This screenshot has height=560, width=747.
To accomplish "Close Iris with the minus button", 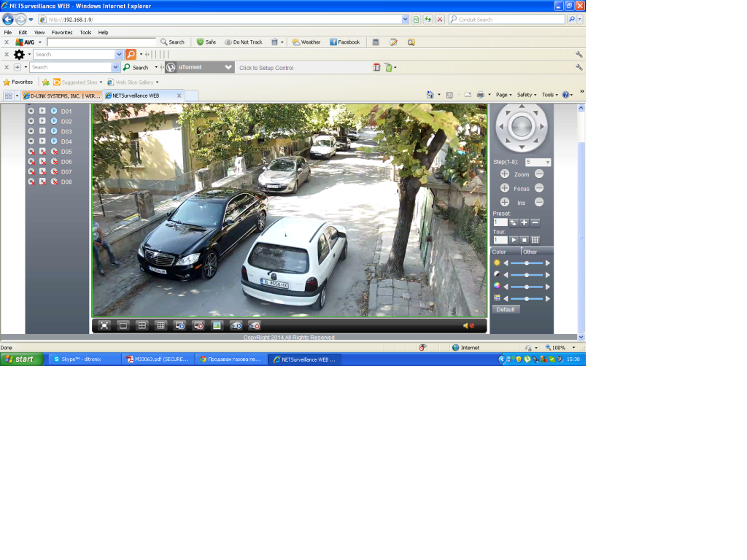I will 539,203.
